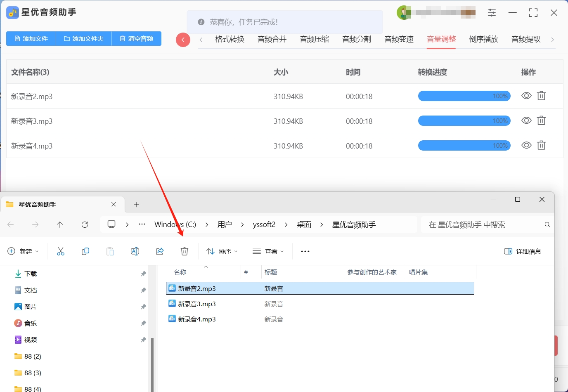
Task: Switch to the 音频压缩 tab
Action: click(315, 40)
